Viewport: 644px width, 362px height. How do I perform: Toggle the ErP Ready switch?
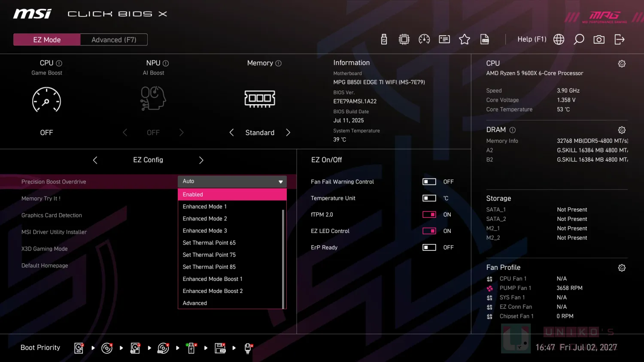point(429,247)
